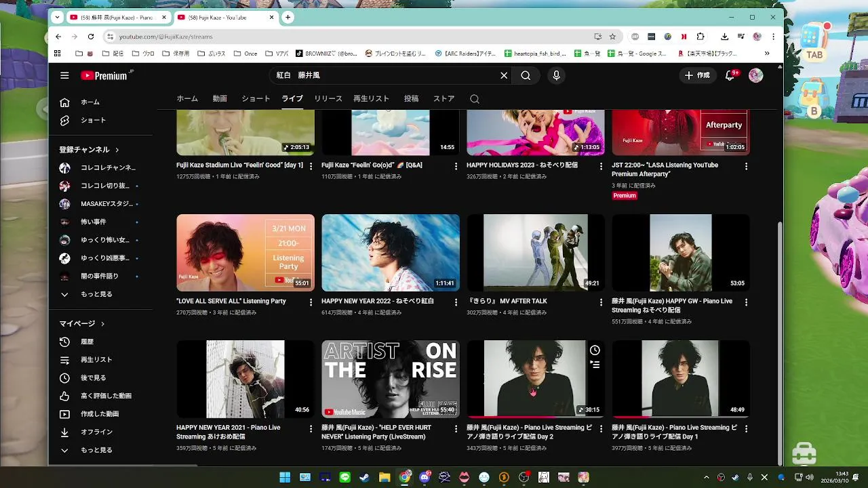Click the 作成 create button
868x488 pixels.
click(697, 76)
